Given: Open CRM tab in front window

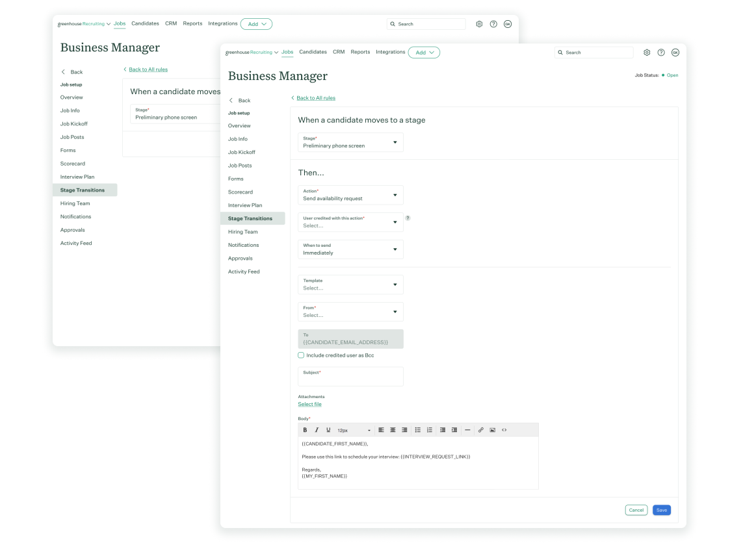Looking at the screenshot, I should 339,52.
